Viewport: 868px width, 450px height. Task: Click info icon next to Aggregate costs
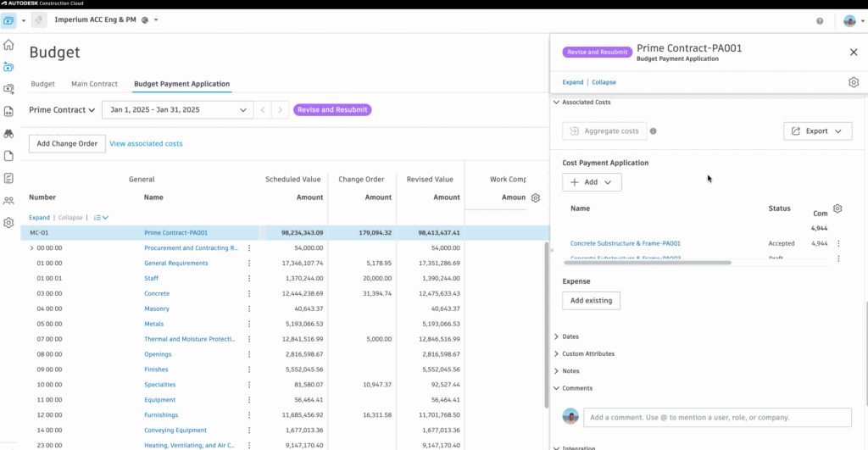coord(653,131)
